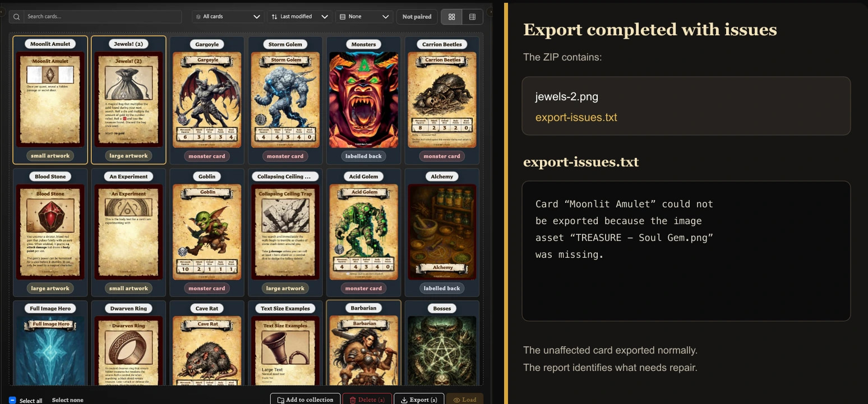The width and height of the screenshot is (868, 404).
Task: Click the export-issues.txt section heading
Action: point(581,162)
